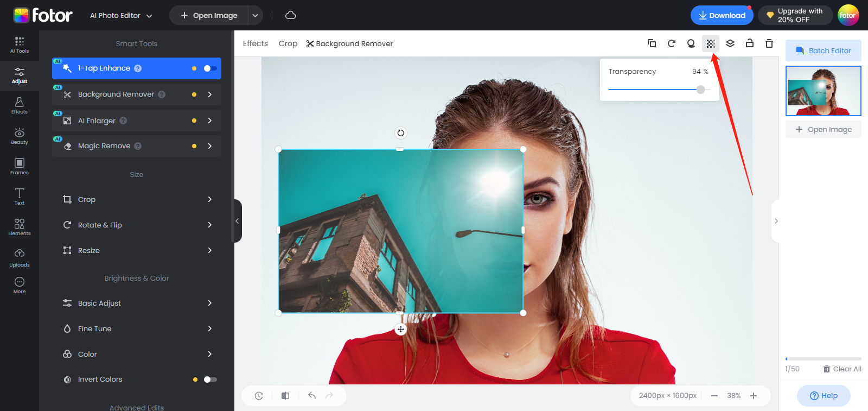This screenshot has width=868, height=411.
Task: Open the Uploads sidebar section
Action: 20,258
